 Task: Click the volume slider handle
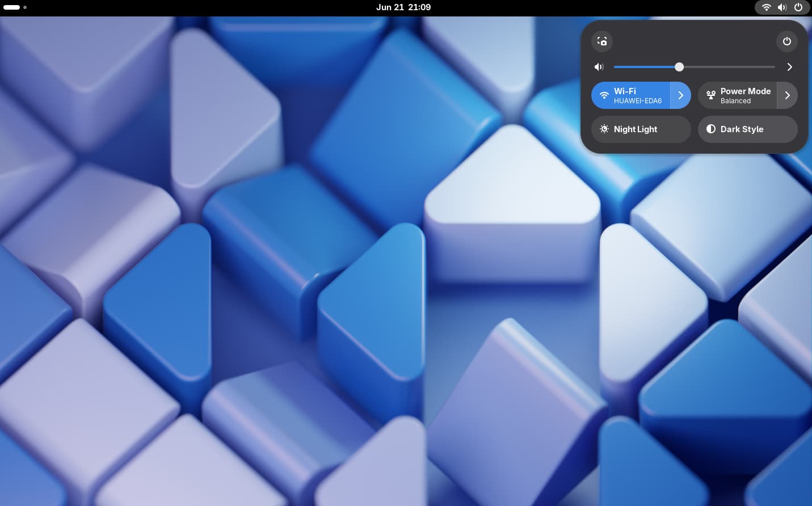tap(679, 67)
